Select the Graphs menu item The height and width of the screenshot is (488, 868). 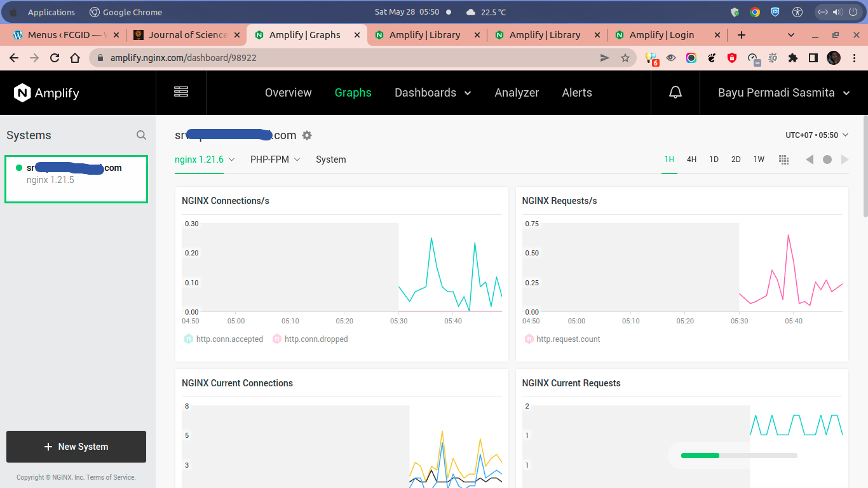(x=353, y=93)
